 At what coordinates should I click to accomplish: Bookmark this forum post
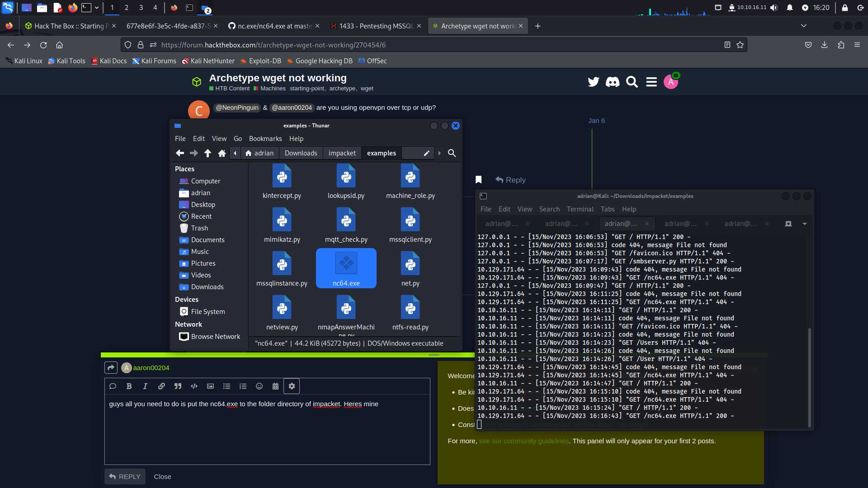tap(478, 180)
